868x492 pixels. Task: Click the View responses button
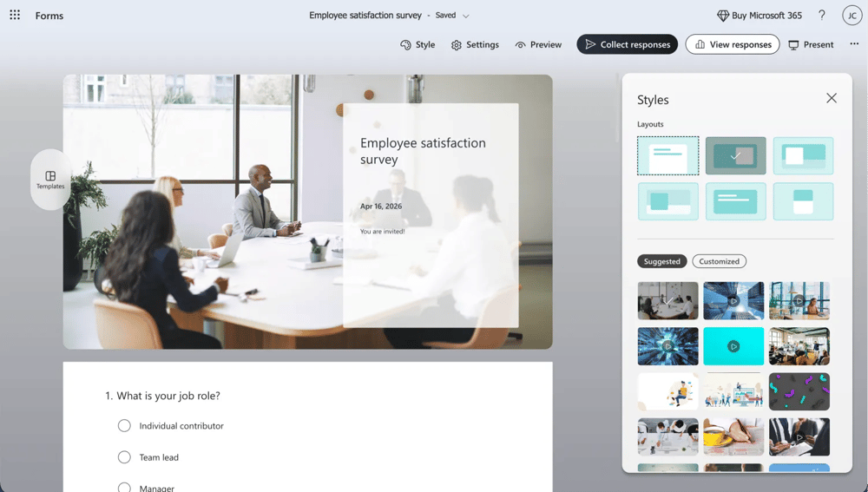point(732,44)
